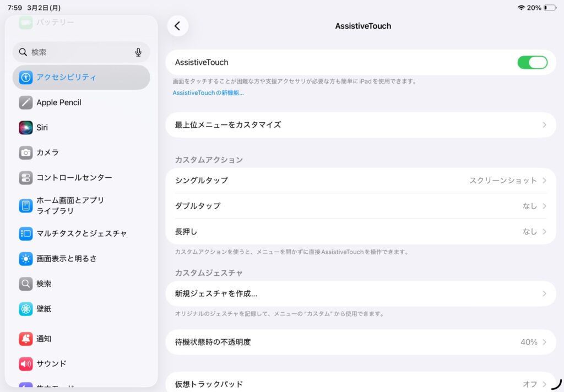The height and width of the screenshot is (392, 564).
Task: Open Create New Gesture (新規ジェスチャを作成) row
Action: [360, 294]
